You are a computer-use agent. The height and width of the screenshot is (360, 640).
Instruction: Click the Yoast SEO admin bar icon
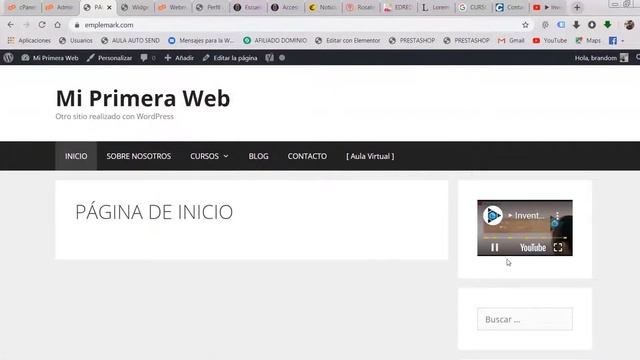(269, 58)
